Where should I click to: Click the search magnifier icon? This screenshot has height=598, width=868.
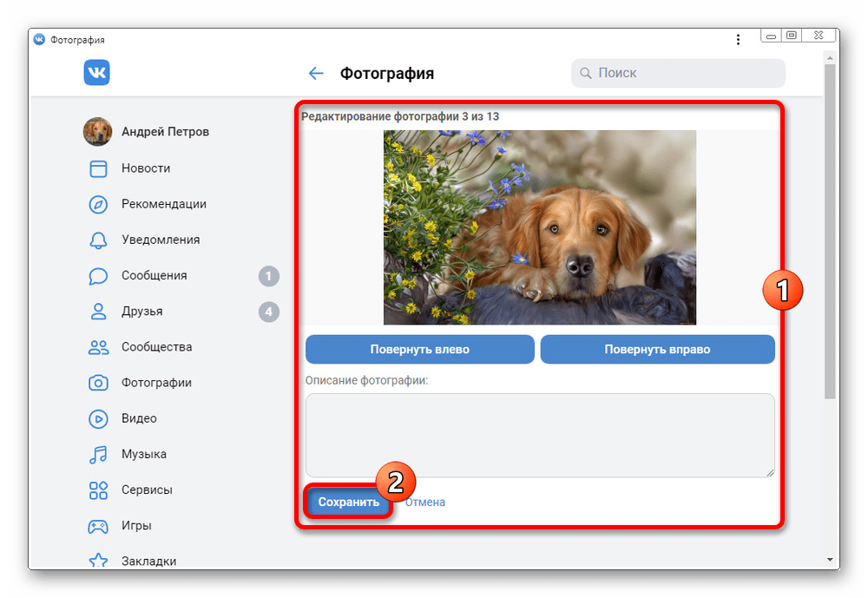click(585, 73)
